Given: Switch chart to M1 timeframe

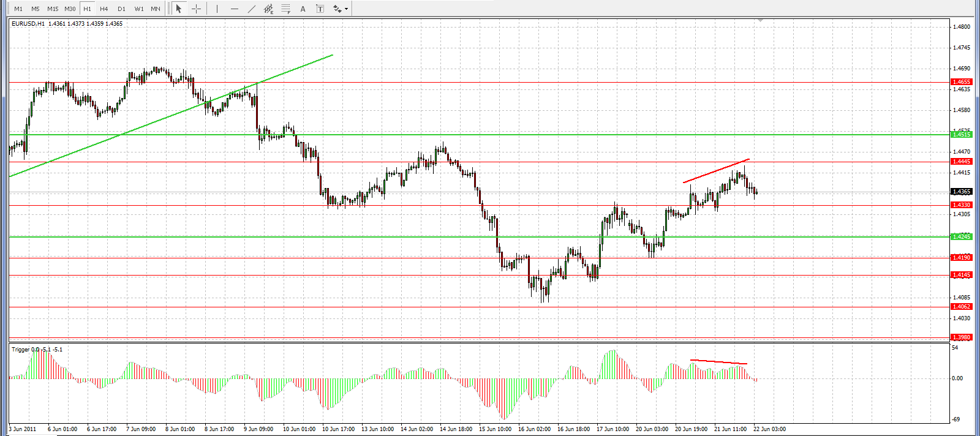Looking at the screenshot, I should (x=18, y=9).
